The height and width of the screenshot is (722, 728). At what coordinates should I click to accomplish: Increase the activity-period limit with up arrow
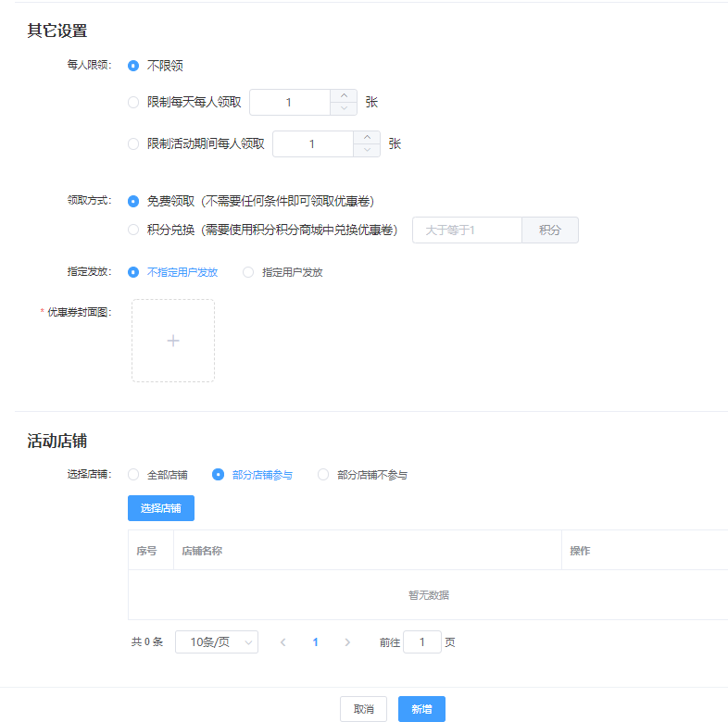coord(367,137)
